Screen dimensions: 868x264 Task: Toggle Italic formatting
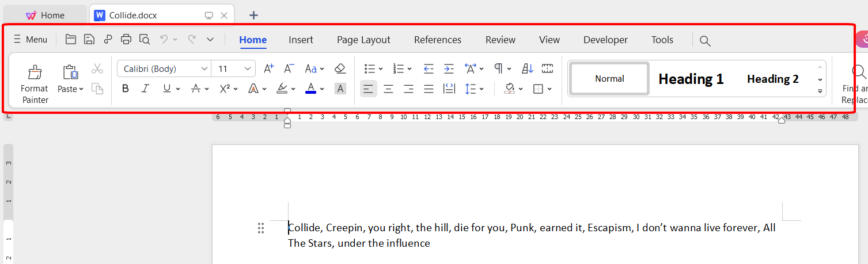tap(145, 89)
